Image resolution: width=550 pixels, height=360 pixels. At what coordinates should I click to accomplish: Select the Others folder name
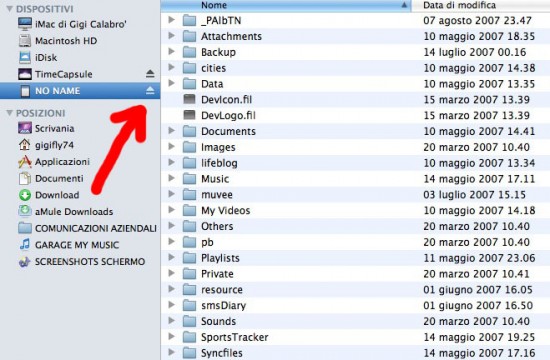[x=217, y=226]
